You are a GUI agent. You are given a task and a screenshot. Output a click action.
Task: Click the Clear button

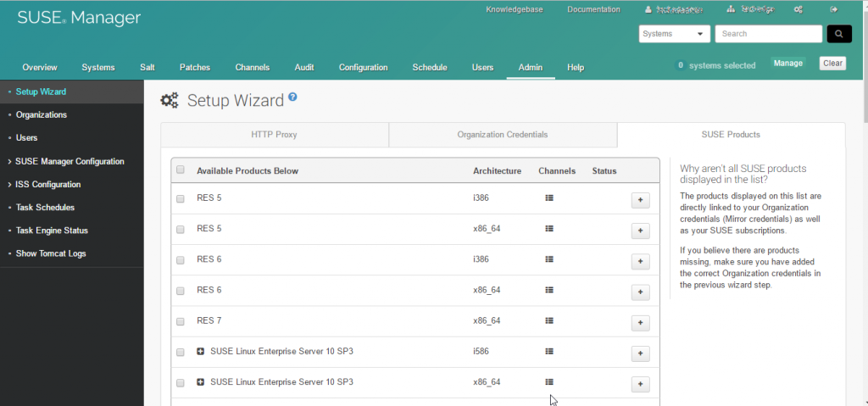(x=832, y=64)
